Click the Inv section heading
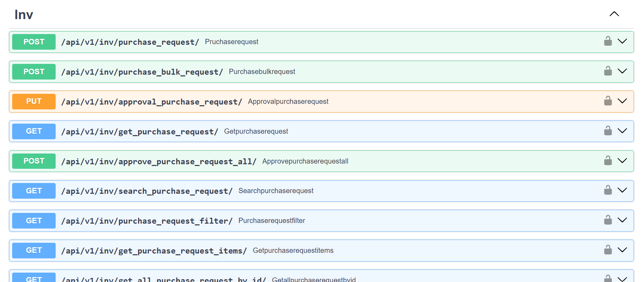The image size is (644, 282). (24, 15)
